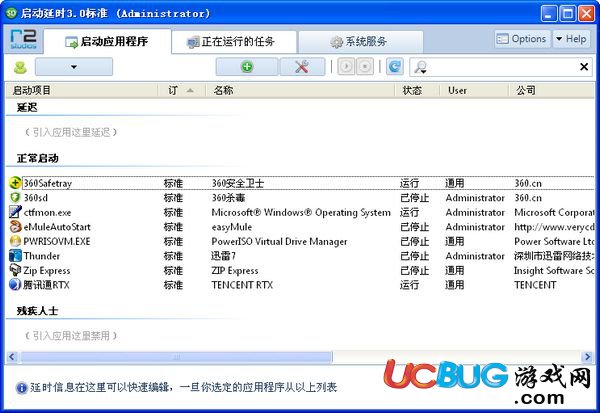Click the blue info icon
This screenshot has width=600, height=413.
tap(21, 388)
